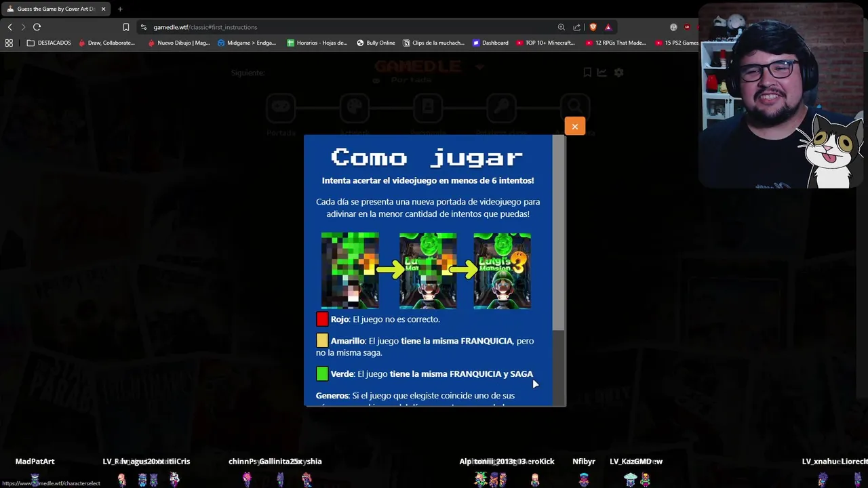868x488 pixels.
Task: Click the heavily pixelated Luigi cover image
Action: pos(350,270)
